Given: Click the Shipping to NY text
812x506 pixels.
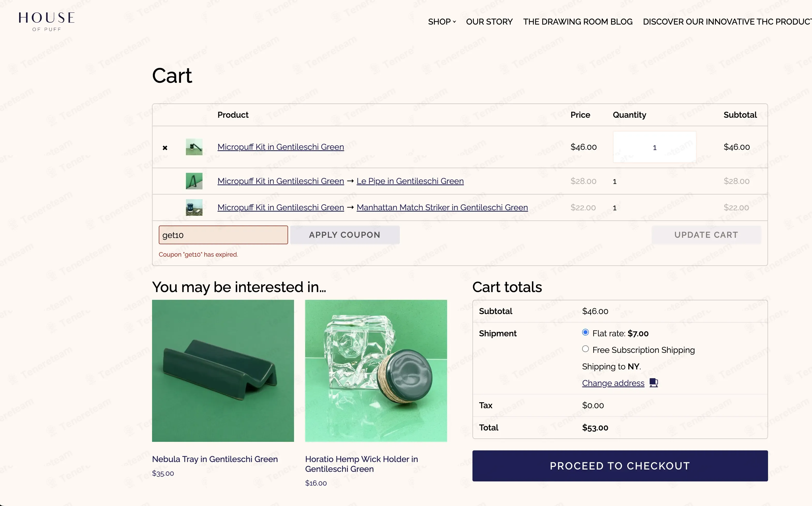Looking at the screenshot, I should click(611, 367).
